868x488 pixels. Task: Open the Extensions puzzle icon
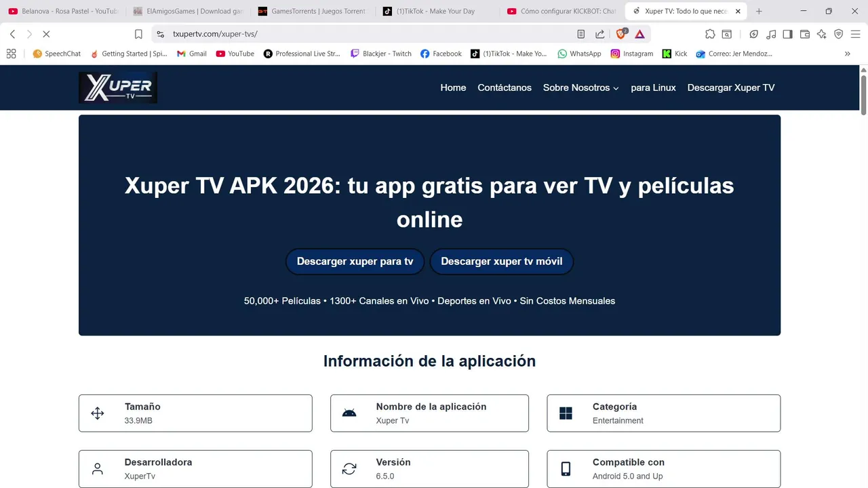[x=710, y=34]
